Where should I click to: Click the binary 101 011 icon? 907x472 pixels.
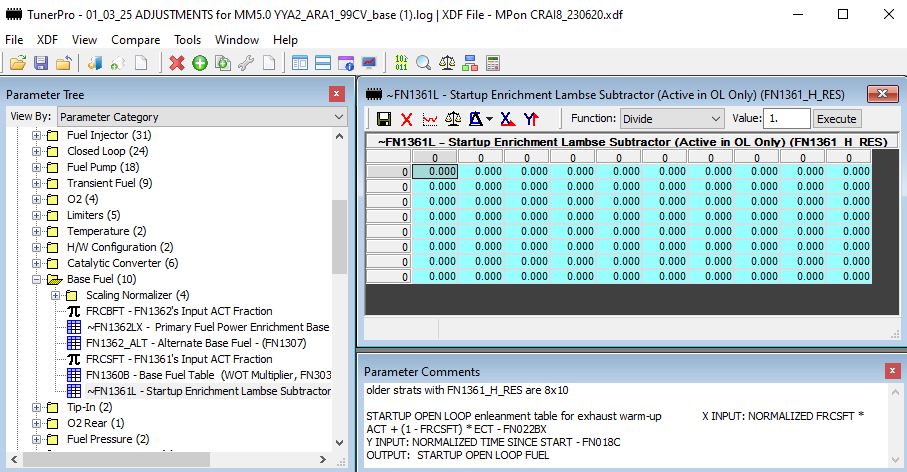tap(401, 63)
